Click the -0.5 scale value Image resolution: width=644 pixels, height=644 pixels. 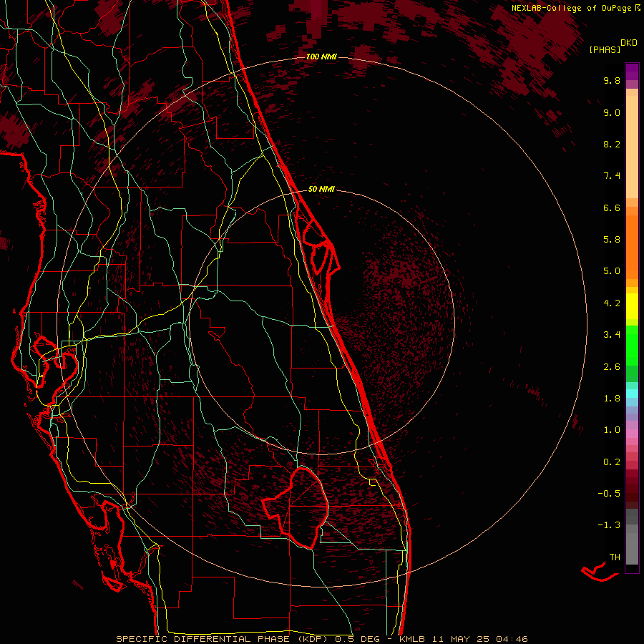tap(609, 494)
